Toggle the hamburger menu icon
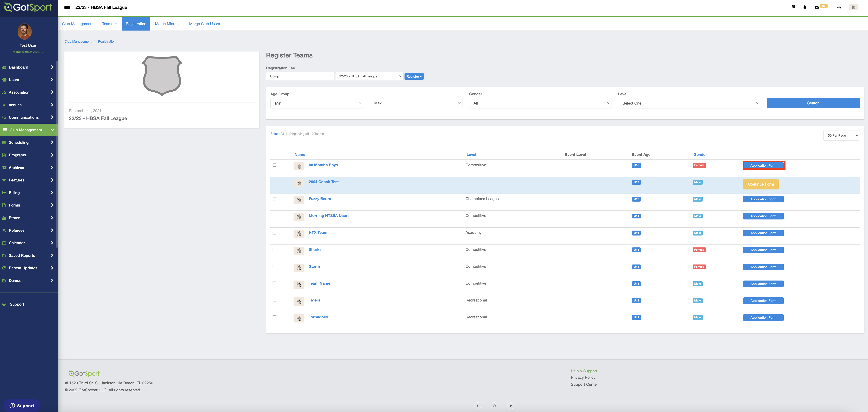The height and width of the screenshot is (412, 868). 67,7
